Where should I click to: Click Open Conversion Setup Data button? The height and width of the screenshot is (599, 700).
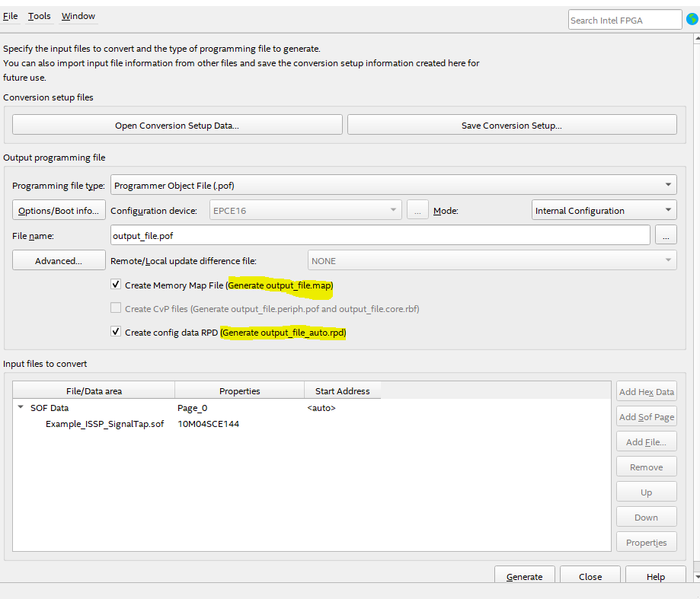point(177,125)
